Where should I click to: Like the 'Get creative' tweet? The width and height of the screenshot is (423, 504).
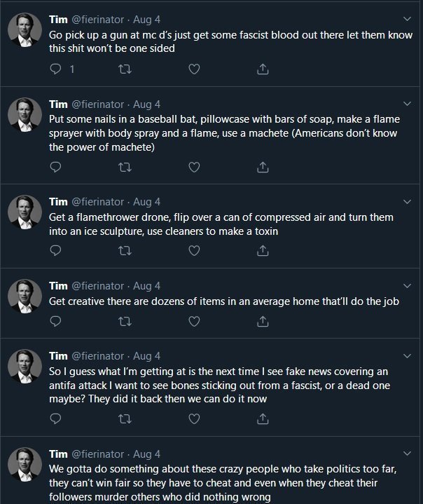[x=195, y=320]
